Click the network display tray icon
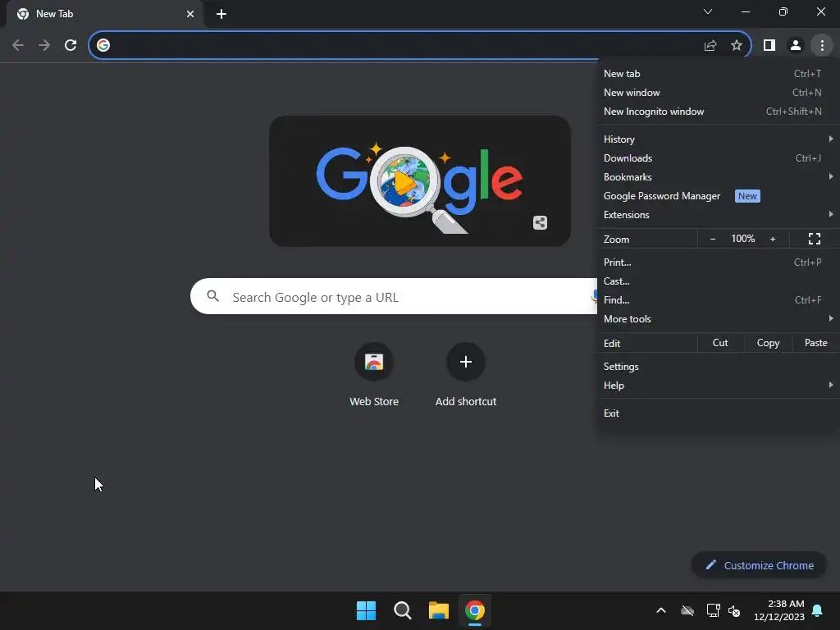The height and width of the screenshot is (630, 840). (713, 610)
